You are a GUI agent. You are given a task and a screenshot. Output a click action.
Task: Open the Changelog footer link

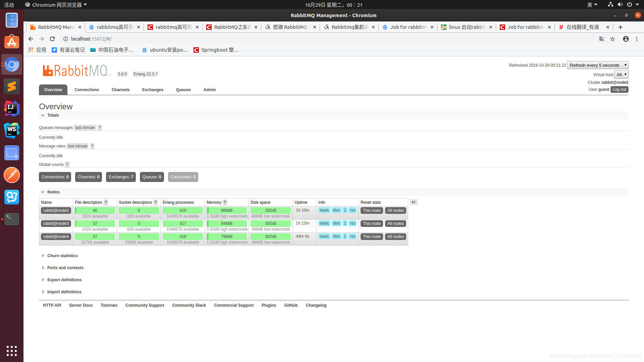coord(316,305)
